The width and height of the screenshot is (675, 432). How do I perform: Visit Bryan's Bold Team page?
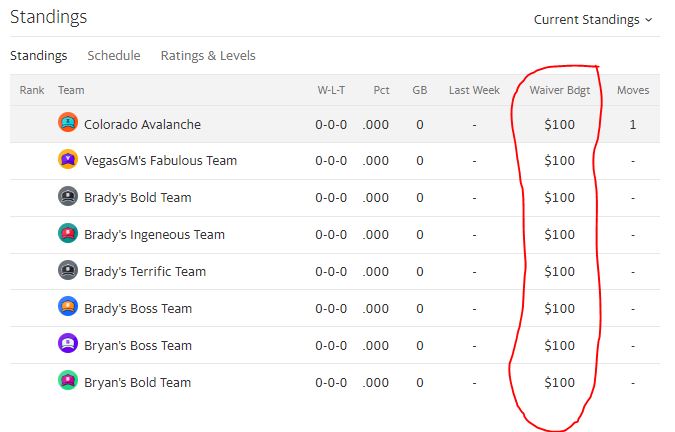pos(137,383)
